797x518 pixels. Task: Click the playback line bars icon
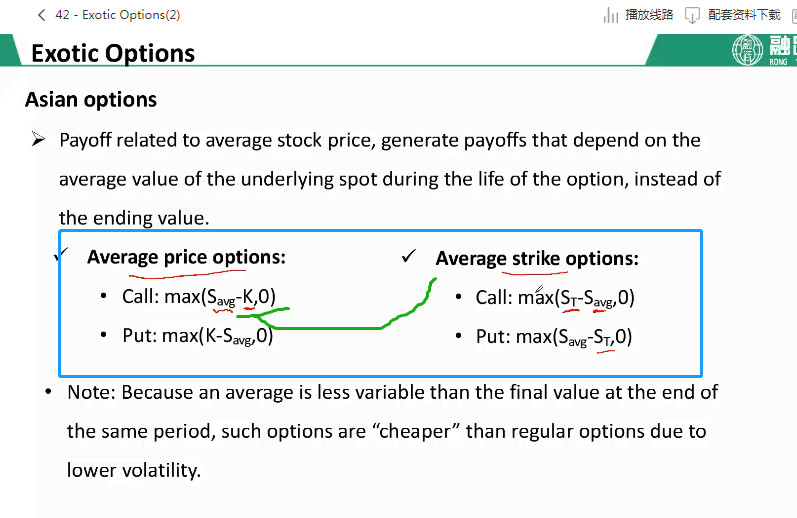(x=611, y=15)
